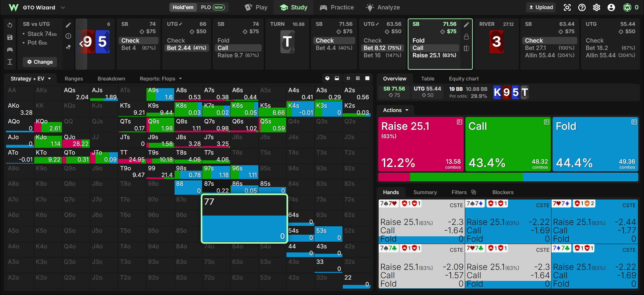Viewport: 644px width, 295px height.
Task: Click the compare split icon on the SB 71.56 card
Action: point(466,48)
